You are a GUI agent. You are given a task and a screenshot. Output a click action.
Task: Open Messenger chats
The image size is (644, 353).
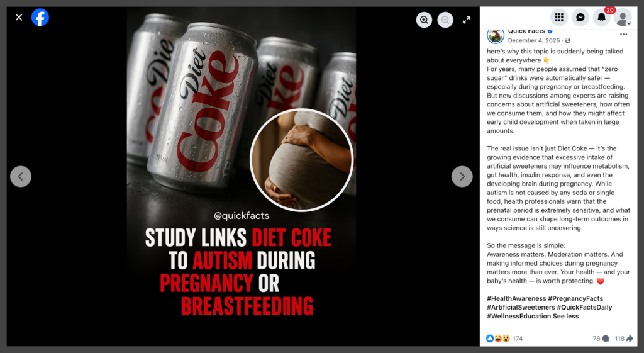pyautogui.click(x=580, y=18)
